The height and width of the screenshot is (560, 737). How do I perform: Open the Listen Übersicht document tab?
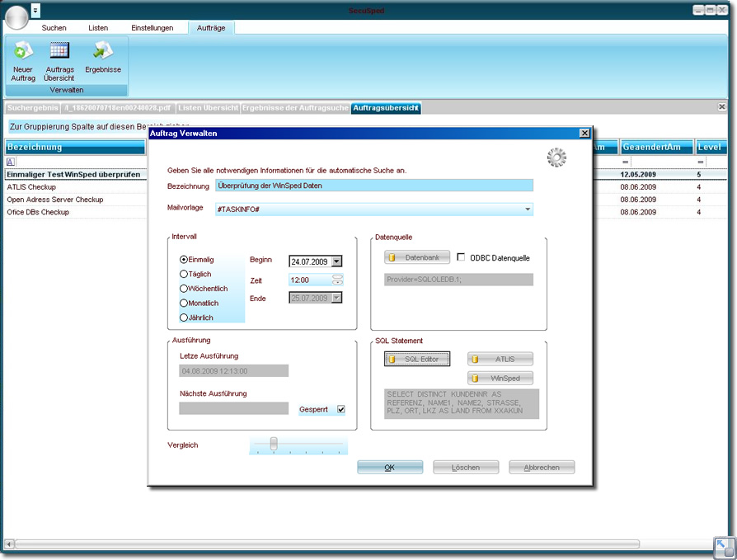coord(208,108)
